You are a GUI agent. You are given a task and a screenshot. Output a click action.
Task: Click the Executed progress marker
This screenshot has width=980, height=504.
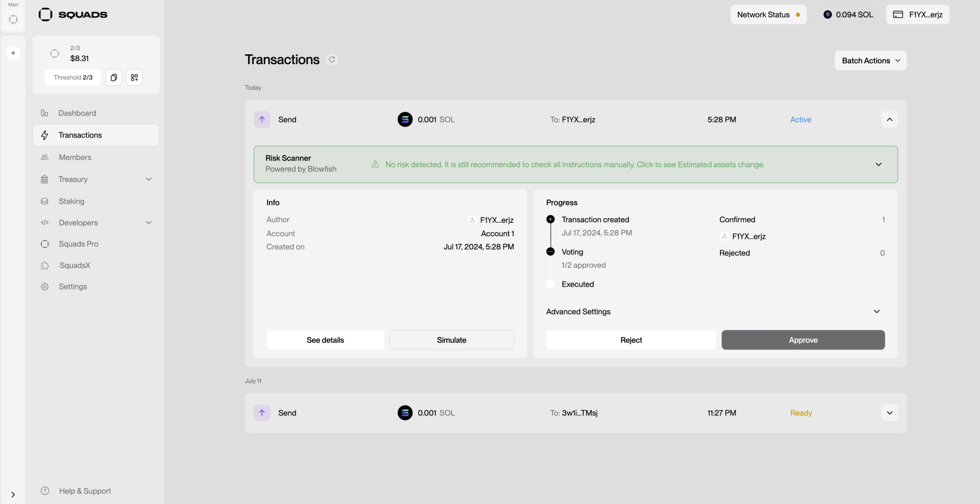[x=551, y=284]
